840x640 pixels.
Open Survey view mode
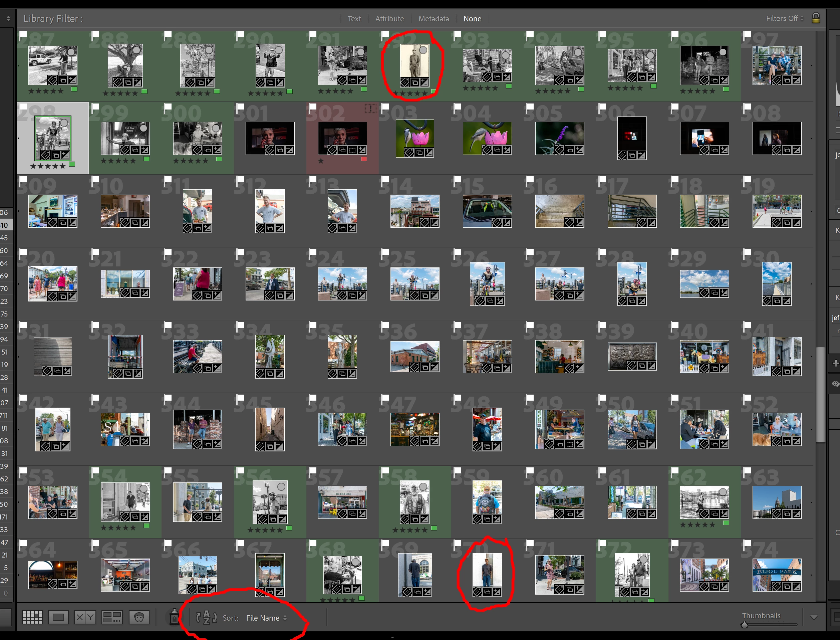112,617
